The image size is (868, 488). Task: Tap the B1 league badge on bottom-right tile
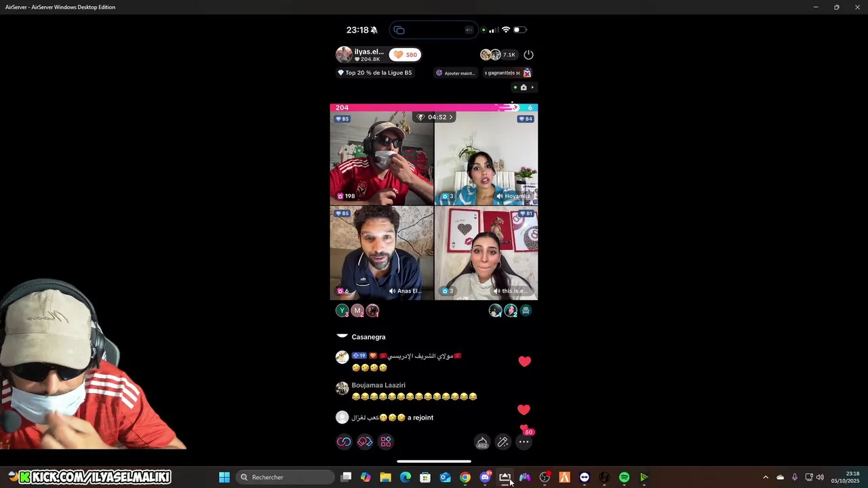click(526, 213)
